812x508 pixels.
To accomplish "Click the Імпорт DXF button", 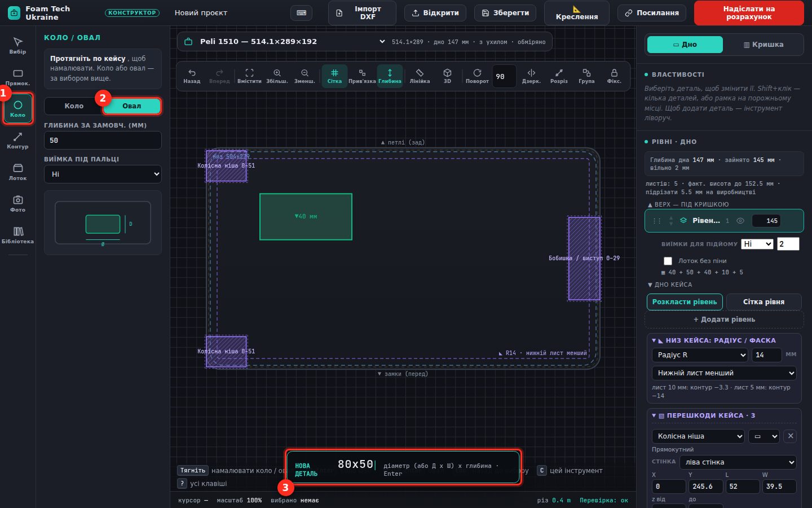I will tap(362, 13).
